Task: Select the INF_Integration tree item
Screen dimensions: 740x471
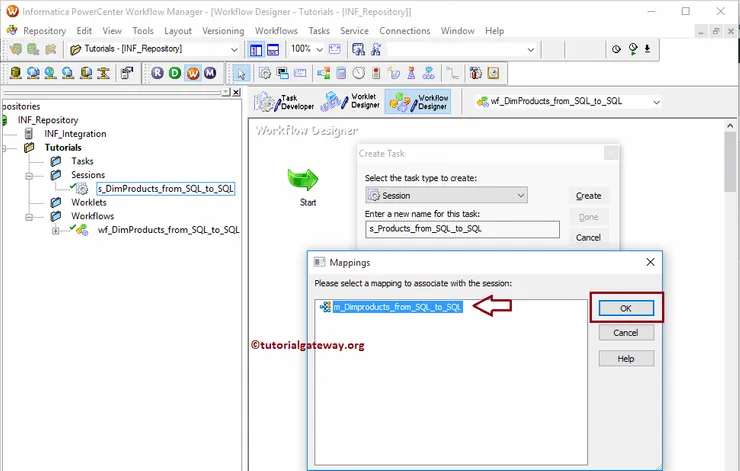Action: (x=75, y=134)
